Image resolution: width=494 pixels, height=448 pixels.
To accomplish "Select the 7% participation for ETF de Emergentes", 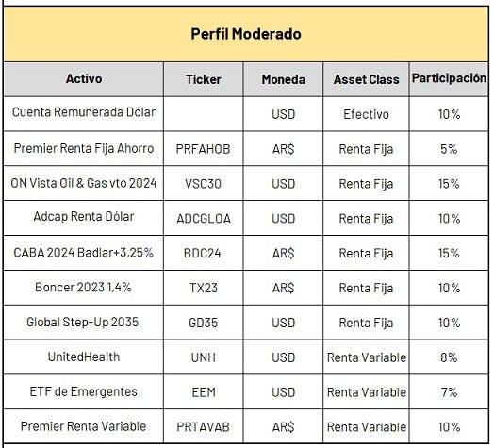I will point(449,391).
